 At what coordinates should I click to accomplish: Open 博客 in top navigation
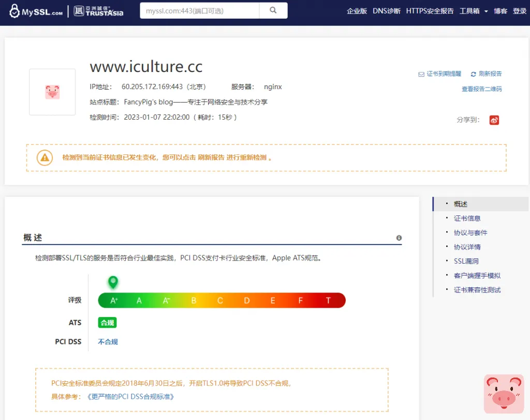tap(500, 11)
